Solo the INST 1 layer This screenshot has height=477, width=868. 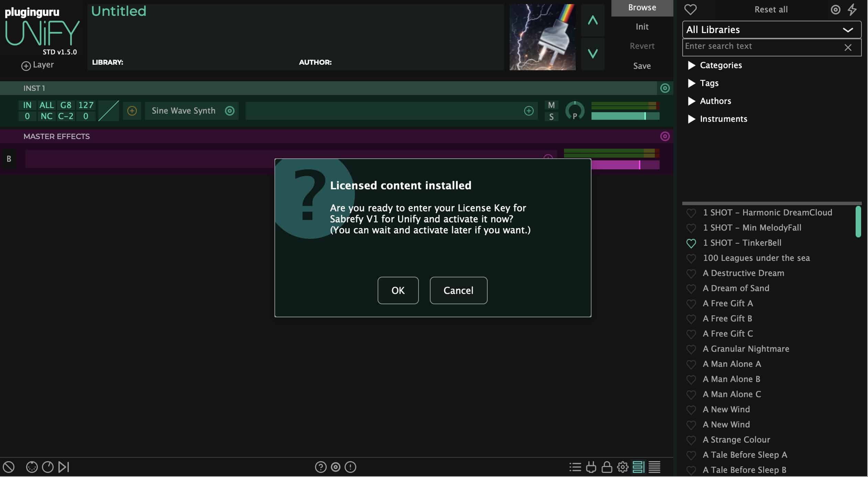click(x=551, y=117)
